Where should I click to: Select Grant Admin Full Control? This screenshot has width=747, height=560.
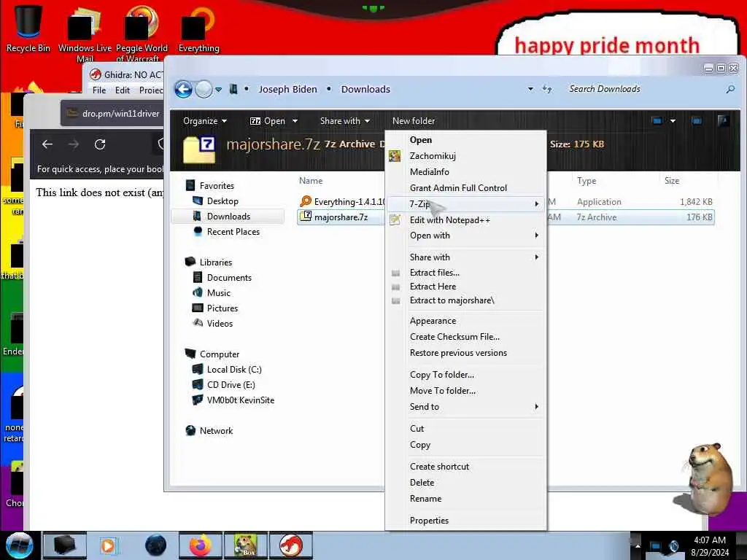point(466,188)
